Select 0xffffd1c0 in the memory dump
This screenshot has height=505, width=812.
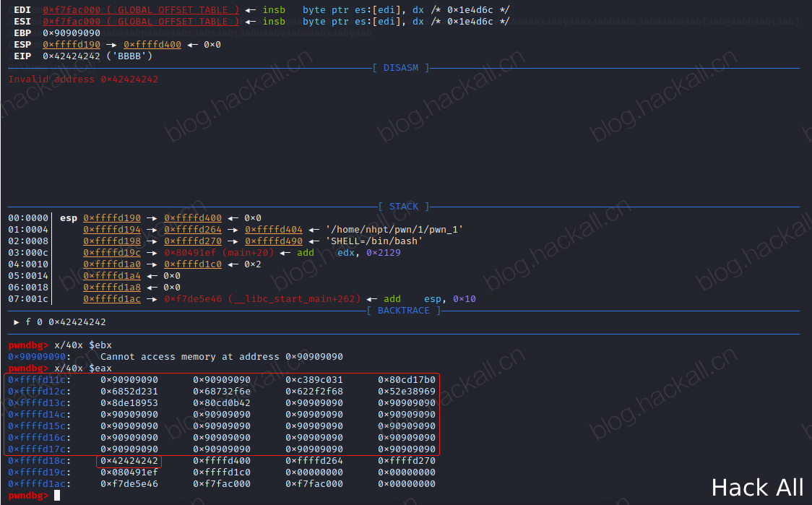point(222,472)
